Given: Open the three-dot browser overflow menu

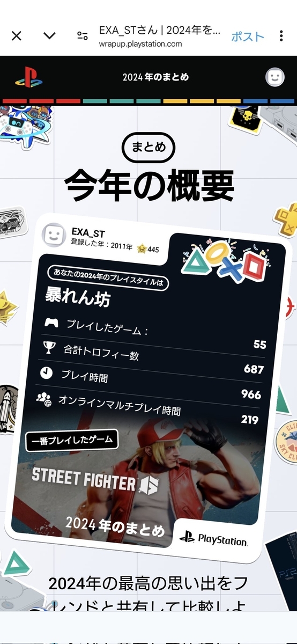Looking at the screenshot, I should click(x=281, y=36).
